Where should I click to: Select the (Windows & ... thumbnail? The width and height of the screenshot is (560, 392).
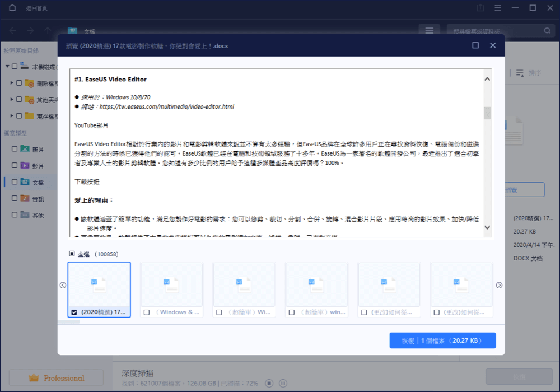pyautogui.click(x=172, y=290)
